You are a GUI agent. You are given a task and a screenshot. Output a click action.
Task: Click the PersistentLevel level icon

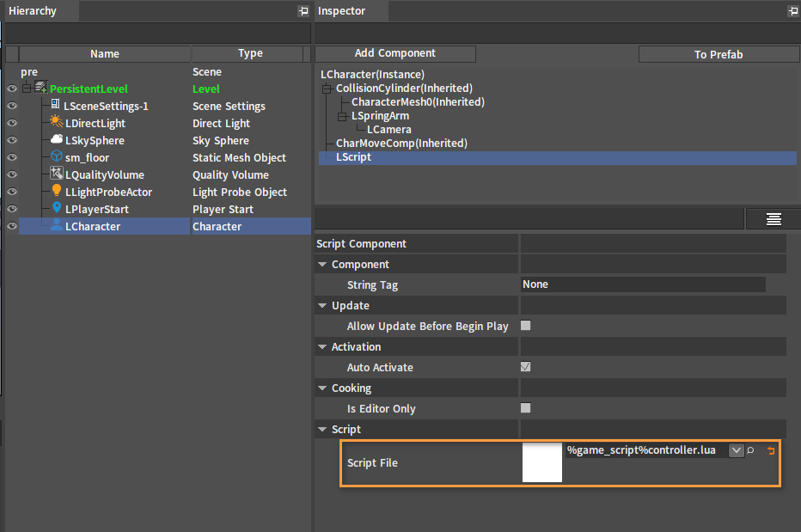(41, 87)
